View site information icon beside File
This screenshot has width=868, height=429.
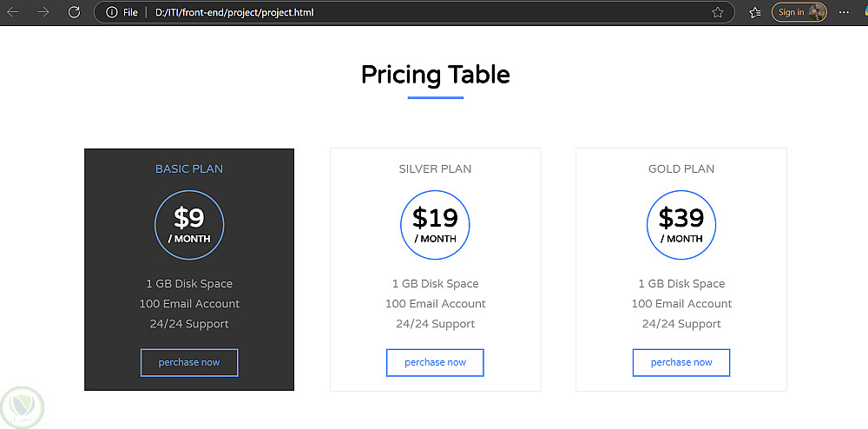pyautogui.click(x=111, y=12)
